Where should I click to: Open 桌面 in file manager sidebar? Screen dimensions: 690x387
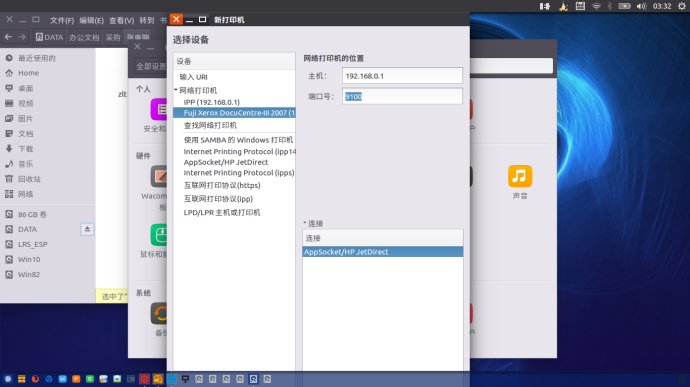point(26,88)
